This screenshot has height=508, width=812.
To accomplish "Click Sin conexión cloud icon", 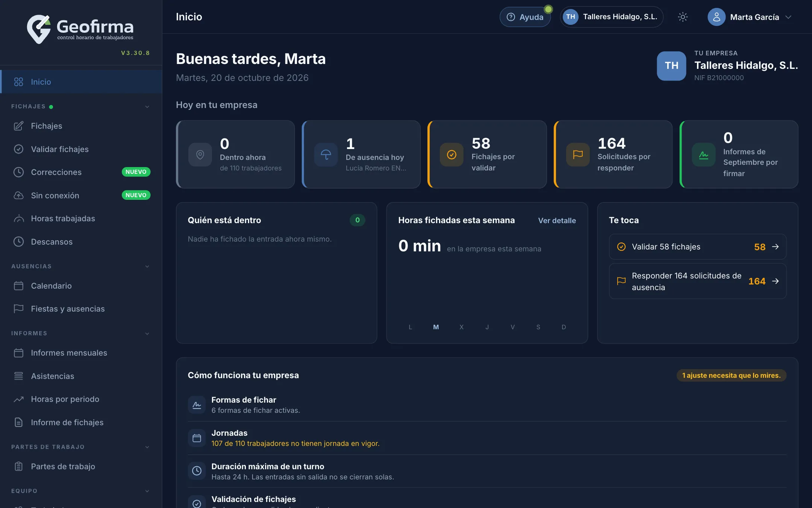I will 18,195.
